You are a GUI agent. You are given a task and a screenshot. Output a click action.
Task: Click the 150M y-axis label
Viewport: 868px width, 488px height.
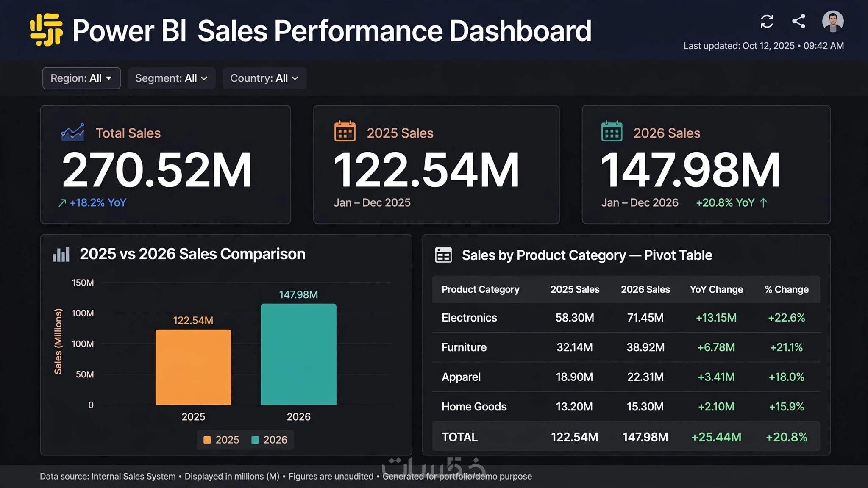83,283
